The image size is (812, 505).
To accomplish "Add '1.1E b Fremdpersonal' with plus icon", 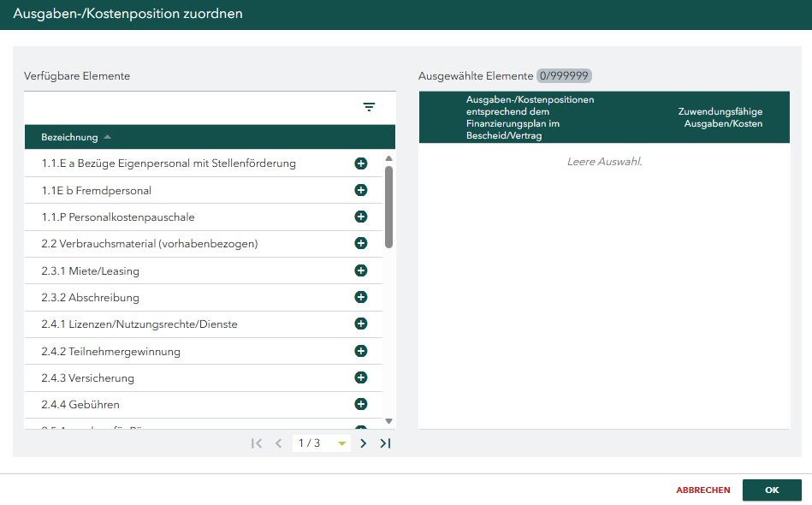I will tap(361, 190).
